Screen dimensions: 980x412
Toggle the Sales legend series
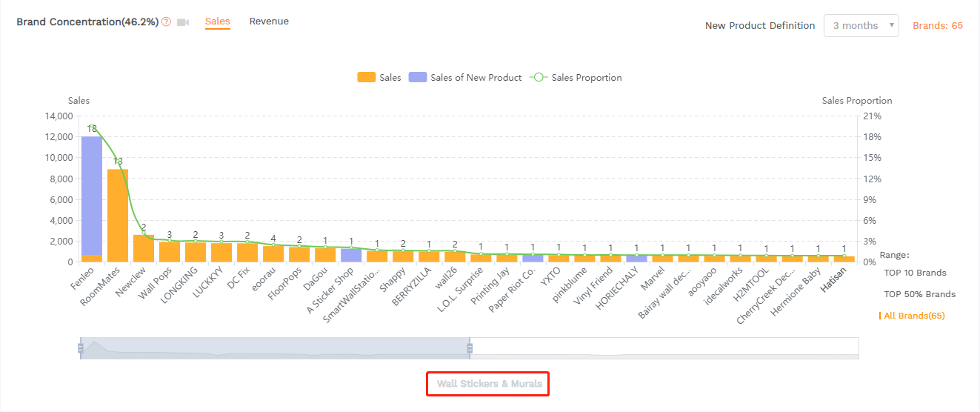(379, 78)
